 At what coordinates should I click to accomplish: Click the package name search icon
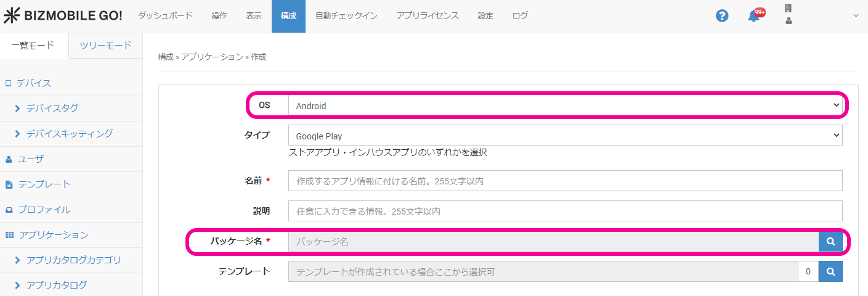[x=830, y=242]
